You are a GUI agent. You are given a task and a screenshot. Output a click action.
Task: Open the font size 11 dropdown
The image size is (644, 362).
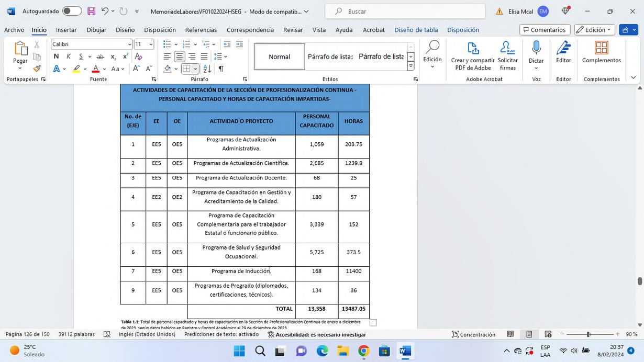[151, 44]
